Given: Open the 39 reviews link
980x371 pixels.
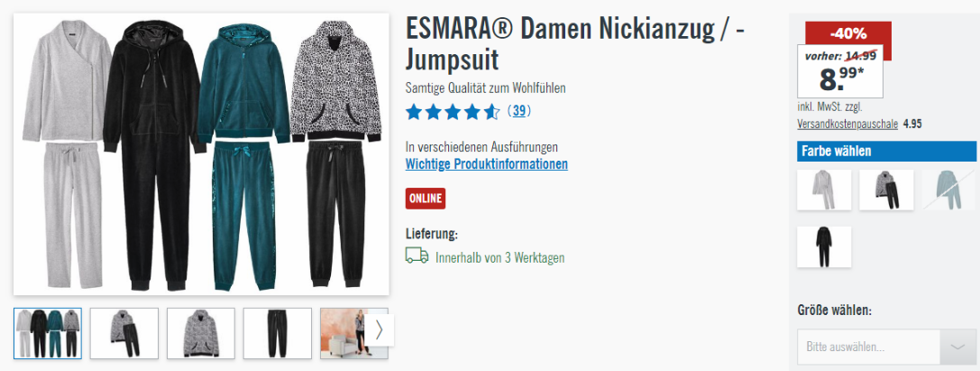Looking at the screenshot, I should [x=519, y=111].
